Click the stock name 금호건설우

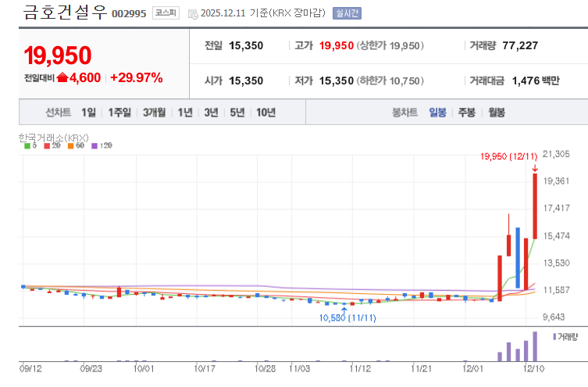coord(65,12)
